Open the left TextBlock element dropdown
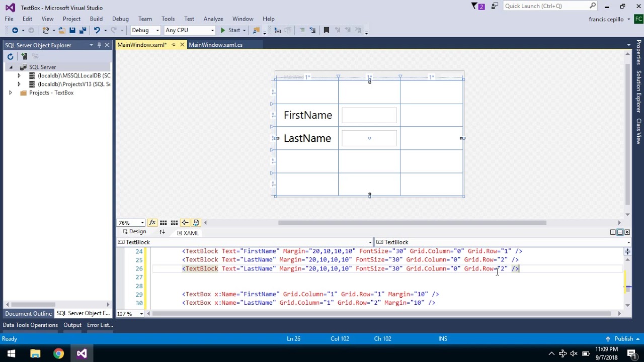This screenshot has width=644, height=362. (370, 242)
